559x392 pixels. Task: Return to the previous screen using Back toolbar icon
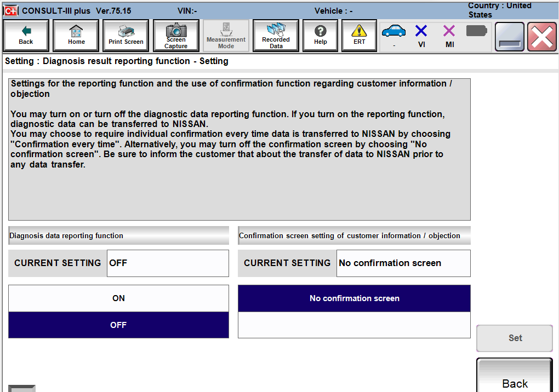25,35
